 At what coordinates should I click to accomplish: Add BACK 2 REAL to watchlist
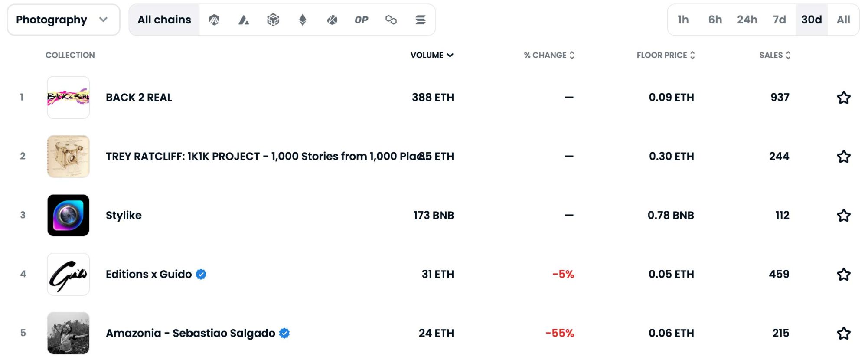(843, 98)
